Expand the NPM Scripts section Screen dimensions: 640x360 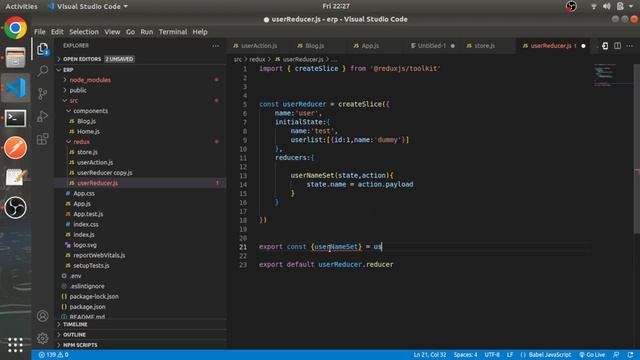pyautogui.click(x=140, y=345)
